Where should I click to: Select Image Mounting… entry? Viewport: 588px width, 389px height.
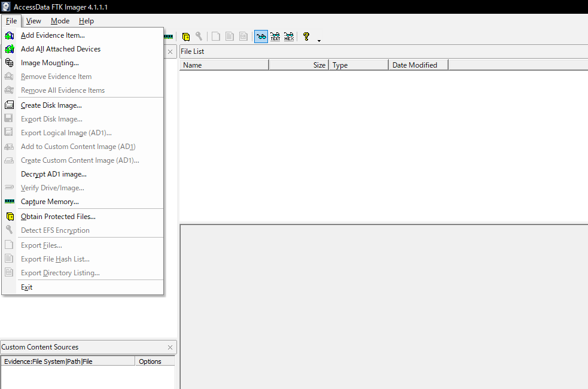coord(83,63)
